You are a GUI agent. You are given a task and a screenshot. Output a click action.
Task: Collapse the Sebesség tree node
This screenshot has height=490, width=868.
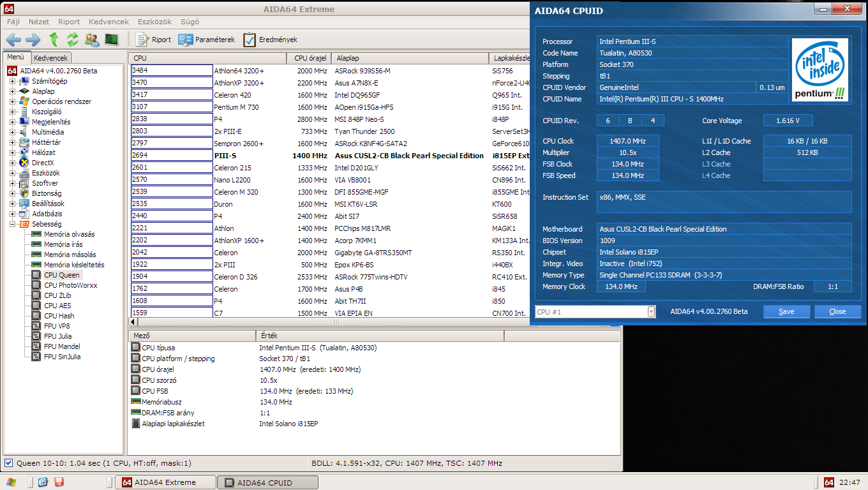pyautogui.click(x=13, y=224)
